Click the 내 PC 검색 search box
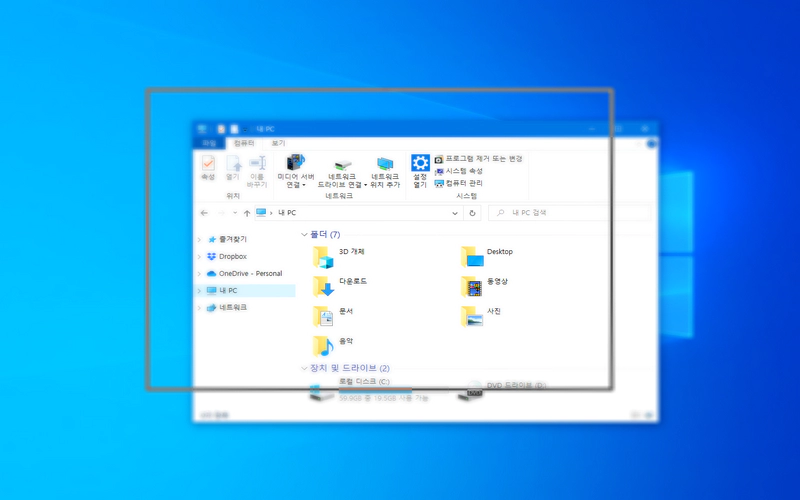The height and width of the screenshot is (500, 800). point(569,213)
